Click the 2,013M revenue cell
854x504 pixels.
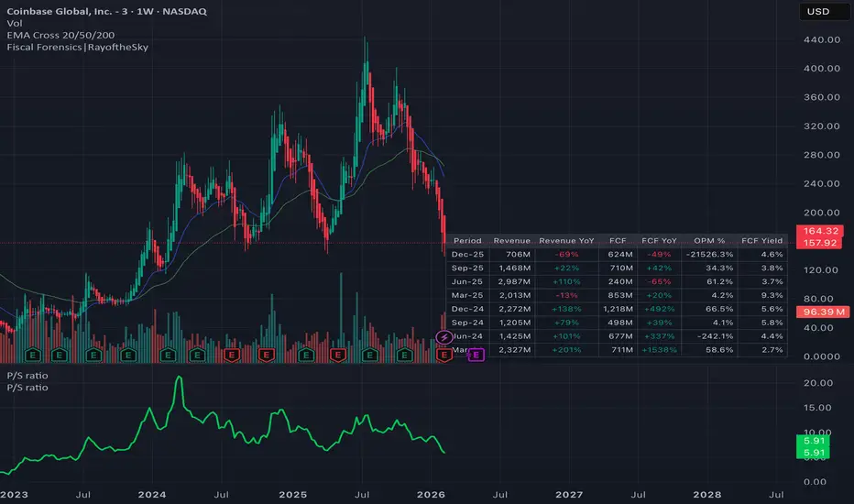[x=515, y=295]
